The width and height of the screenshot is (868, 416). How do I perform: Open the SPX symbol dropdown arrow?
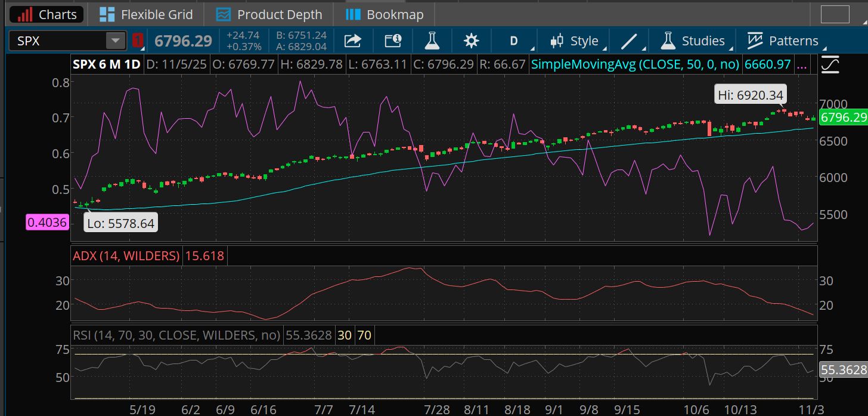coord(116,40)
